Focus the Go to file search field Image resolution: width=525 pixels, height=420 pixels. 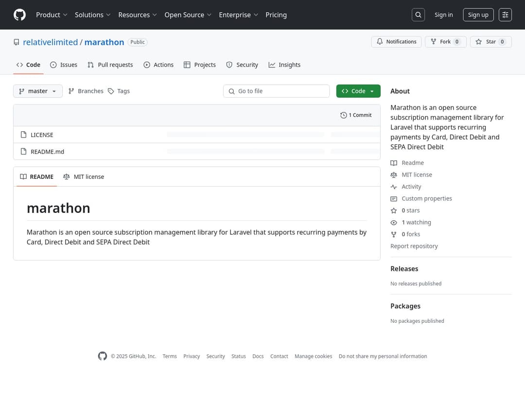pyautogui.click(x=276, y=91)
